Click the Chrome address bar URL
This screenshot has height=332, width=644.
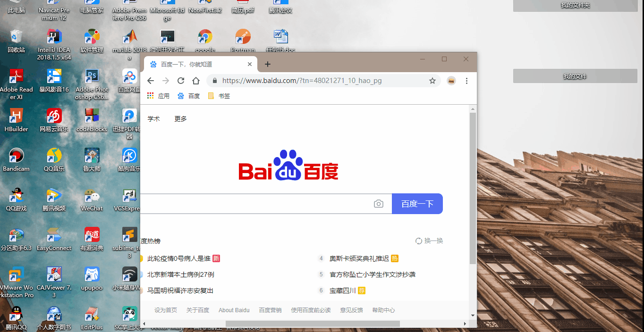(x=302, y=81)
